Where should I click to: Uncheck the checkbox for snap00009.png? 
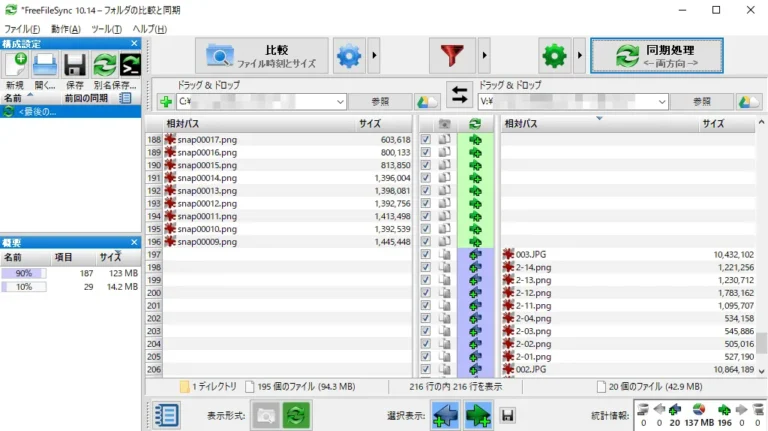pos(426,241)
